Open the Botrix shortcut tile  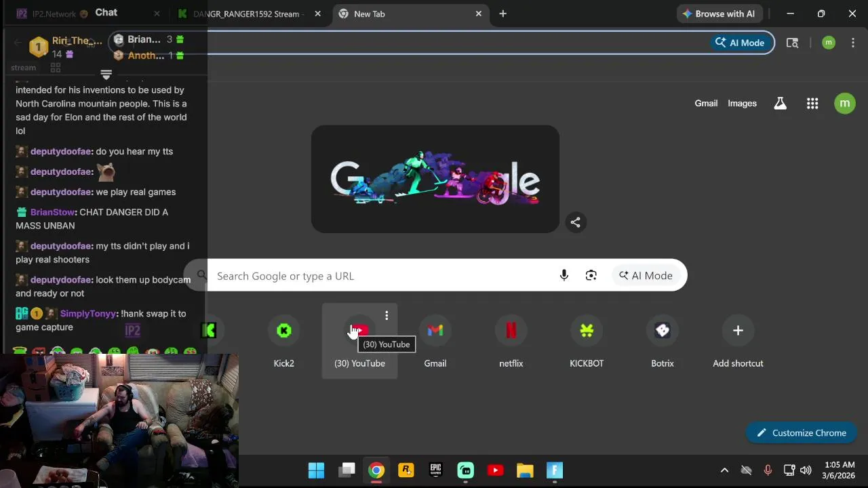click(663, 341)
